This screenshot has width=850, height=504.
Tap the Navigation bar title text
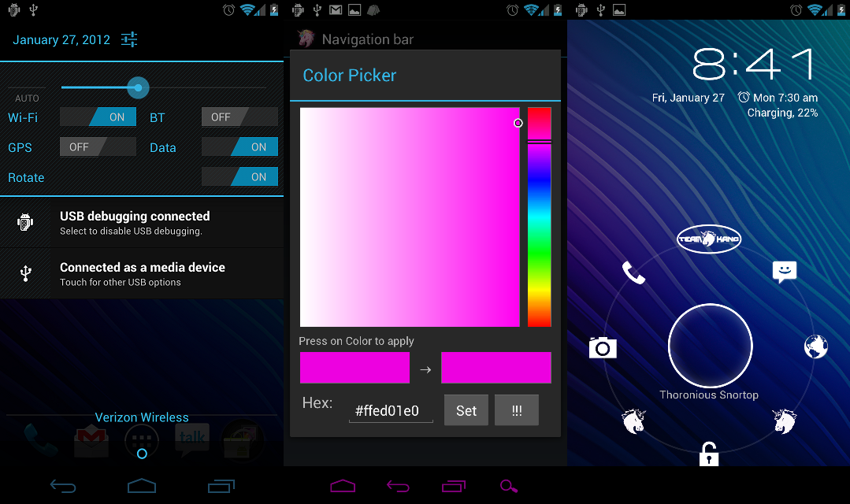(368, 39)
